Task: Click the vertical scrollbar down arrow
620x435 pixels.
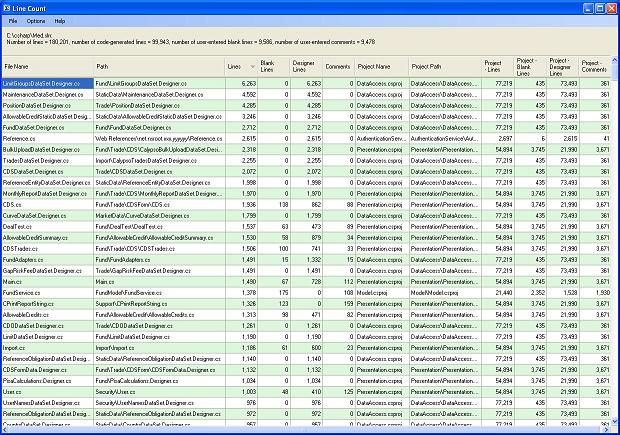Action: [615, 422]
